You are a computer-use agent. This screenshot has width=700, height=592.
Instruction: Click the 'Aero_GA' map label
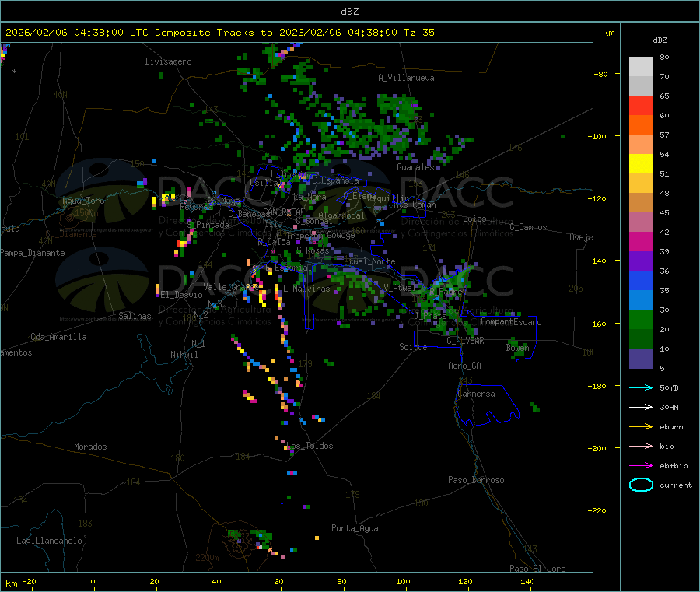click(465, 366)
